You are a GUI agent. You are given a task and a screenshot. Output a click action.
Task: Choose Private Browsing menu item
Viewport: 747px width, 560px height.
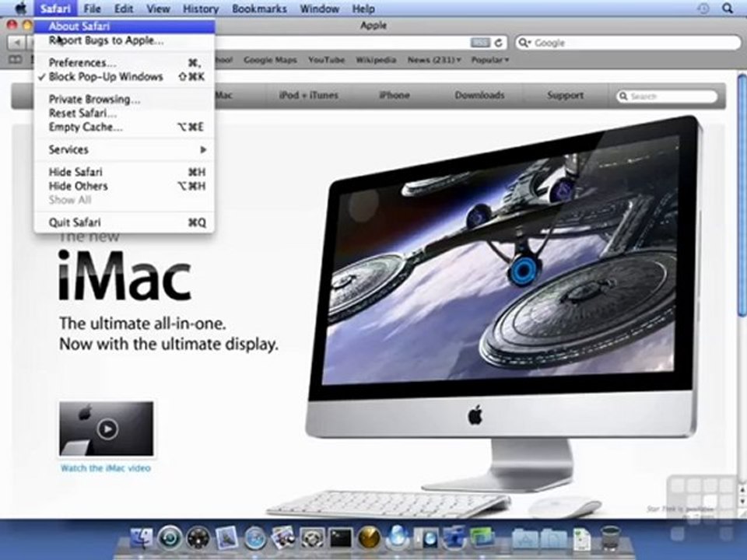point(124,99)
